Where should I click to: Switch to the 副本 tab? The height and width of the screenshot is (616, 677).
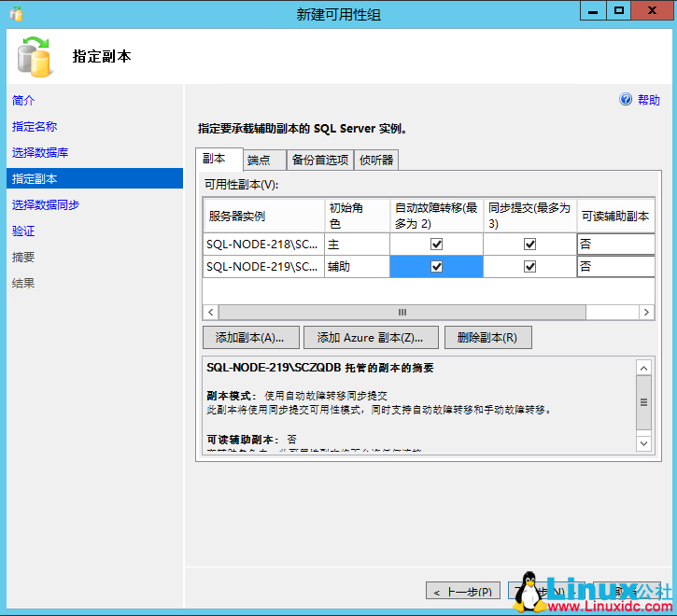point(219,159)
